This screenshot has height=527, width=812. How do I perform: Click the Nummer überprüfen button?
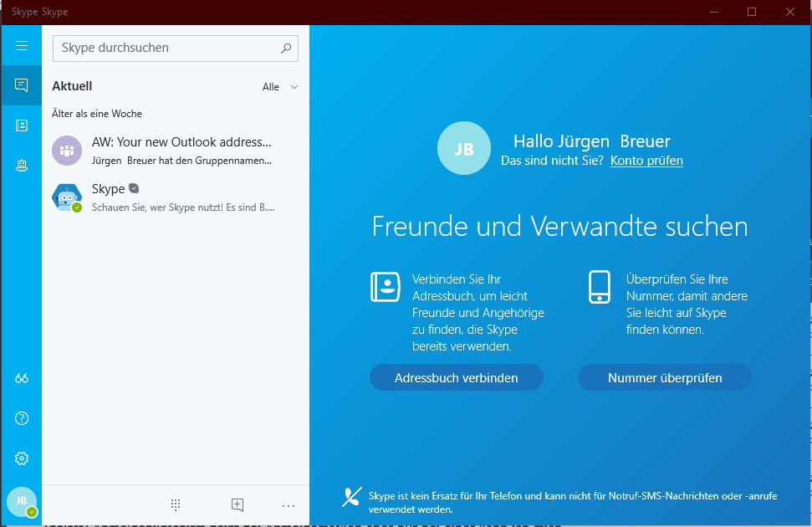tap(665, 378)
